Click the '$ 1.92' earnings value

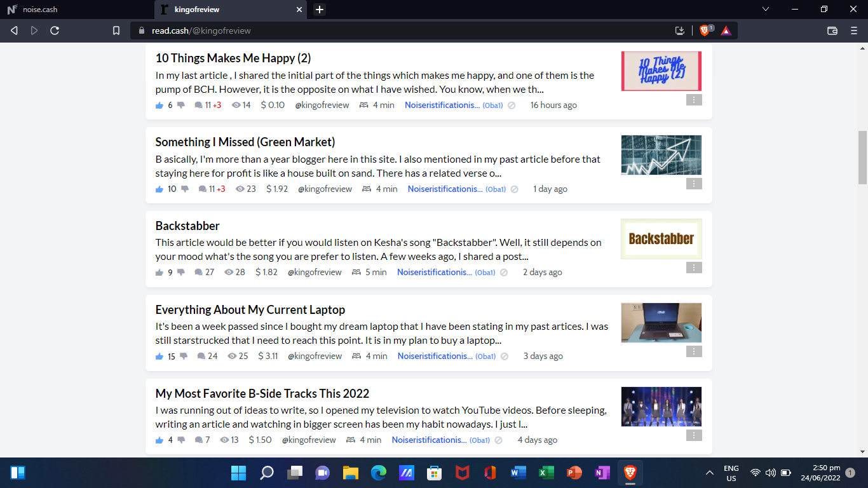(277, 189)
